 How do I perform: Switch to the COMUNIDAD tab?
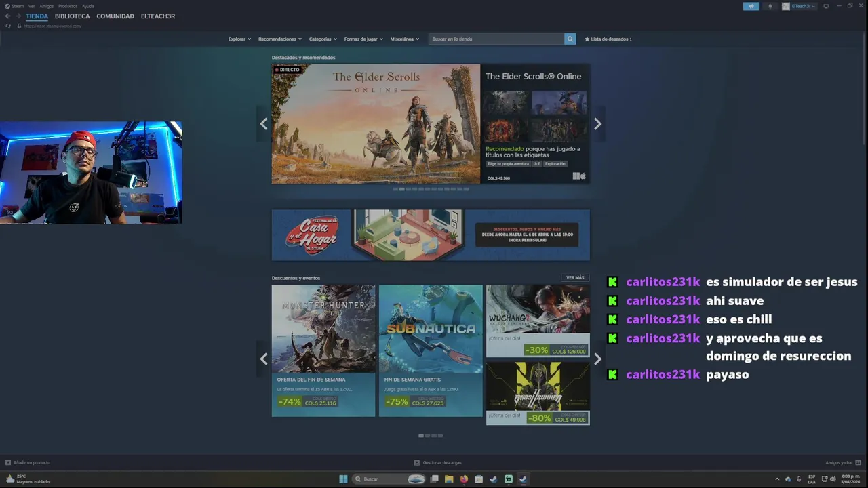[x=115, y=16]
